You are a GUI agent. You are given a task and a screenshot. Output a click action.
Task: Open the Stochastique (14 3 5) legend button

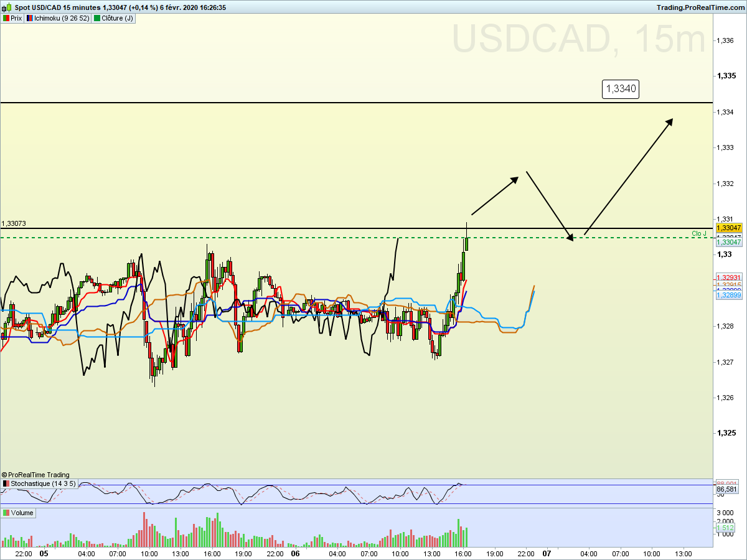(x=40, y=483)
